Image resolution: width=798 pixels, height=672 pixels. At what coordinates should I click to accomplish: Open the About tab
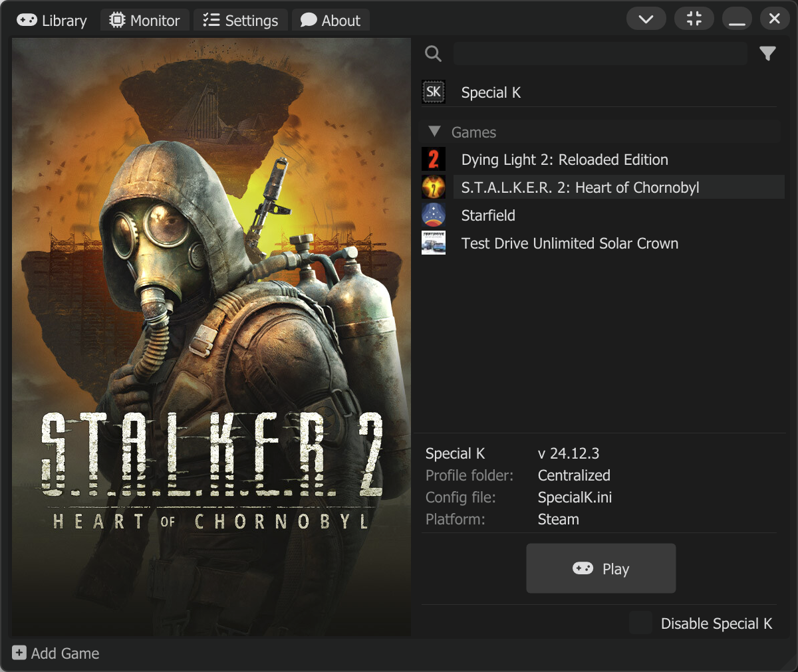coord(331,21)
